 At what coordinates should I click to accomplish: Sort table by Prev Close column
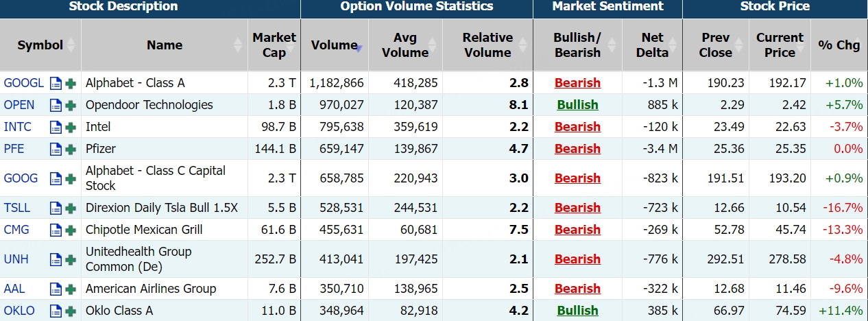(x=716, y=45)
